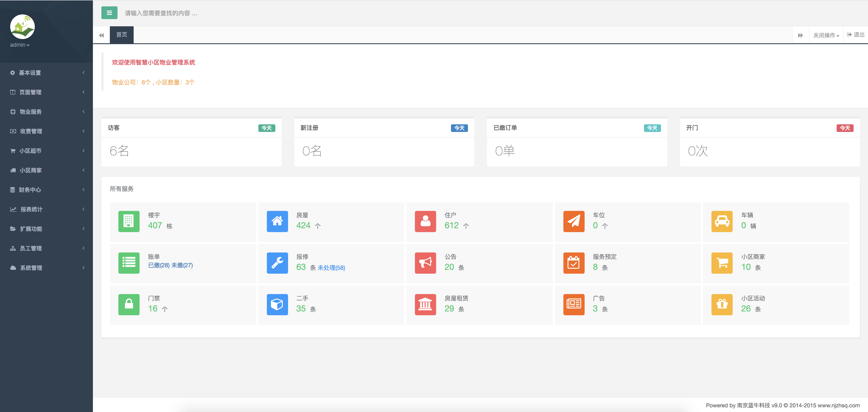Toggle sidebar with green hamburger button

[x=109, y=13]
